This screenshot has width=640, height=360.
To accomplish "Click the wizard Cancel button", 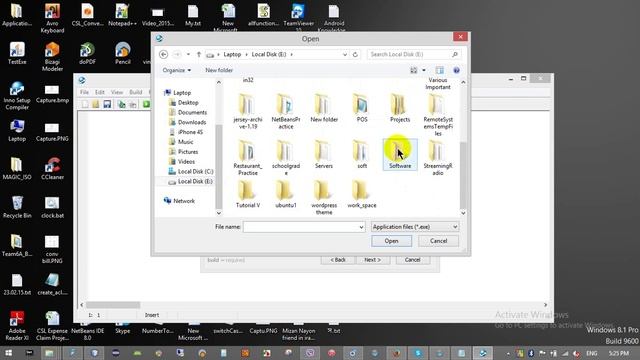I will pos(413,260).
